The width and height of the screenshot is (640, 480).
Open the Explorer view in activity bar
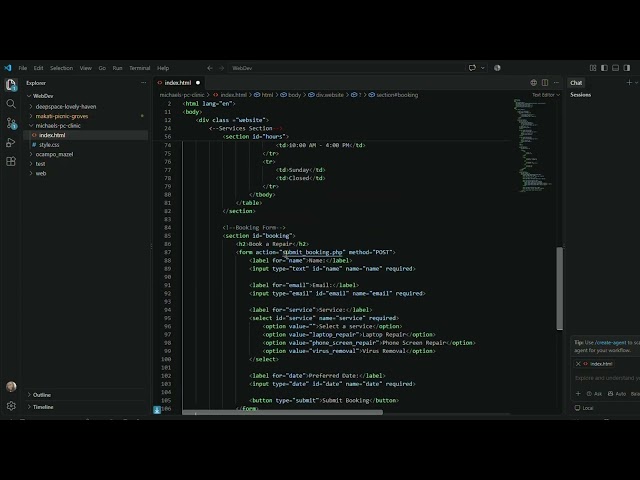11,85
